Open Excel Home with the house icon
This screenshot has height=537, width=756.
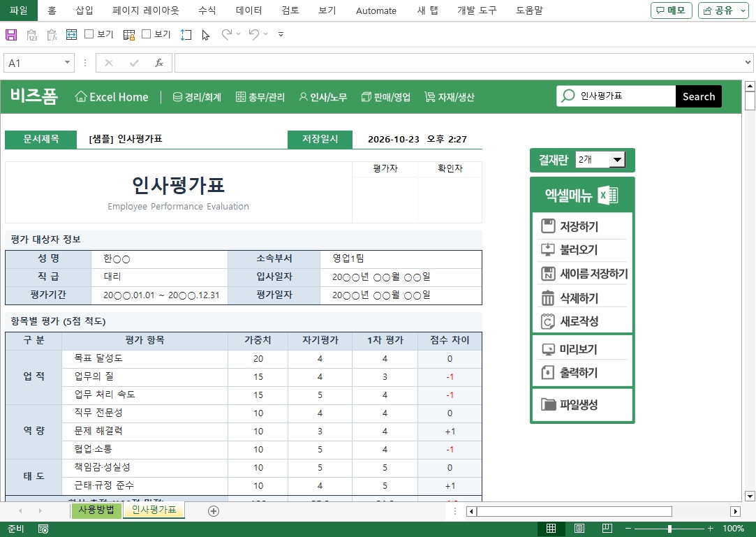coord(112,97)
